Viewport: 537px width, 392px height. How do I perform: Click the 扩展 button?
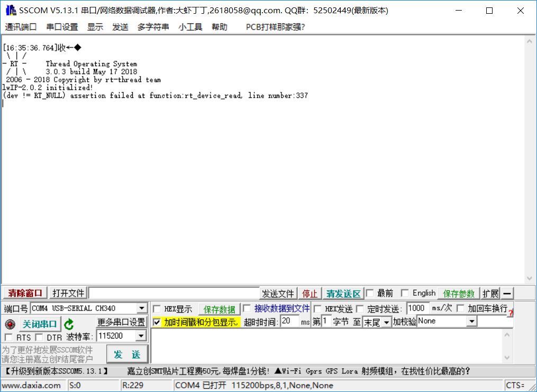(490, 294)
